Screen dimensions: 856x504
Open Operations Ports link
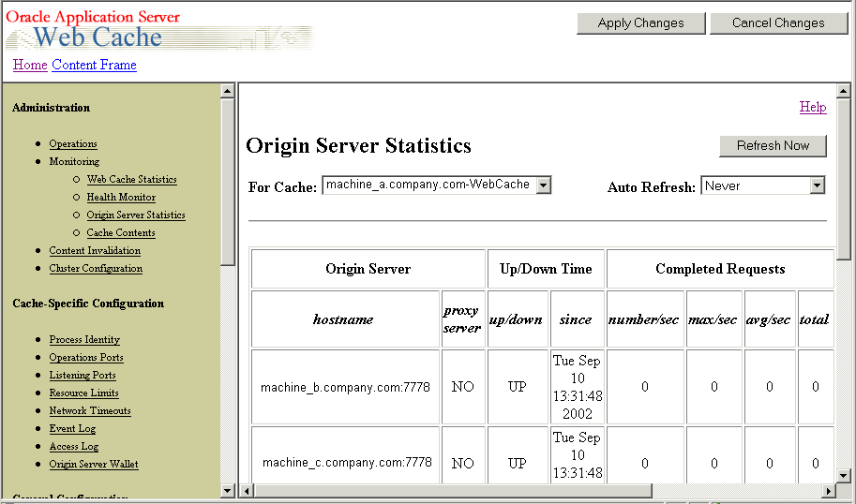click(x=86, y=357)
